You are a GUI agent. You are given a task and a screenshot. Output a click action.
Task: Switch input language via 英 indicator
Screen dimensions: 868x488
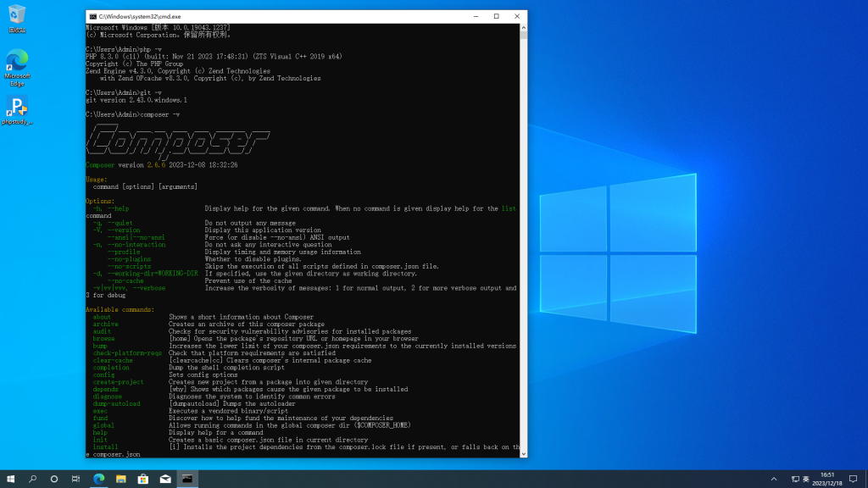click(x=806, y=480)
